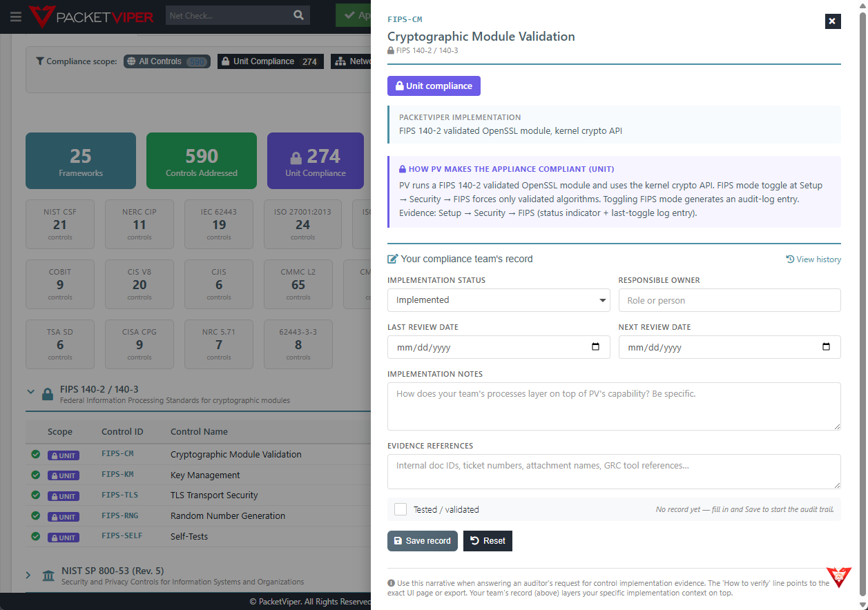This screenshot has width=868, height=610.
Task: Select the CJIS framework tile
Action: coord(219,284)
